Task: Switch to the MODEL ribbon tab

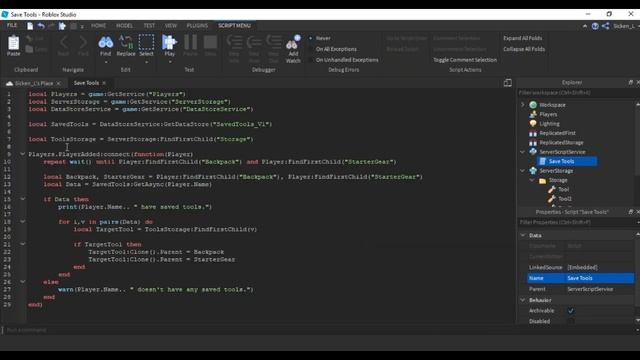Action: coord(124,25)
